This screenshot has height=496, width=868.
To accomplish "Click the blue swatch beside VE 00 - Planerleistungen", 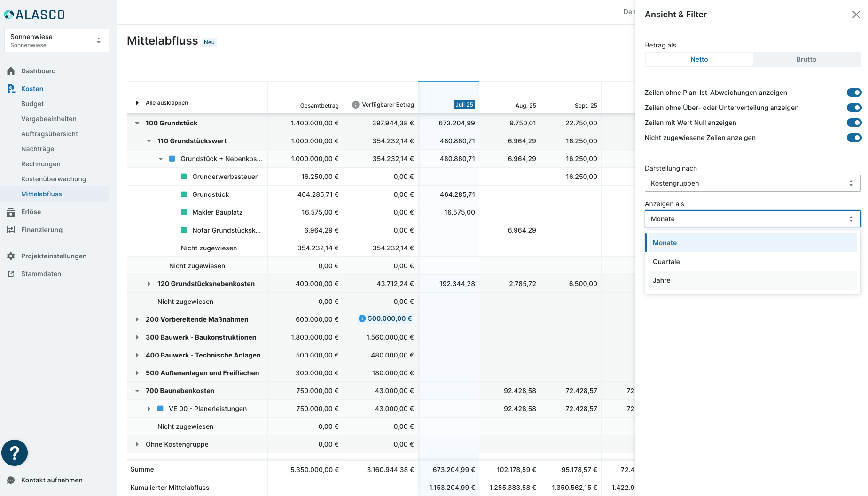I will pyautogui.click(x=160, y=409).
